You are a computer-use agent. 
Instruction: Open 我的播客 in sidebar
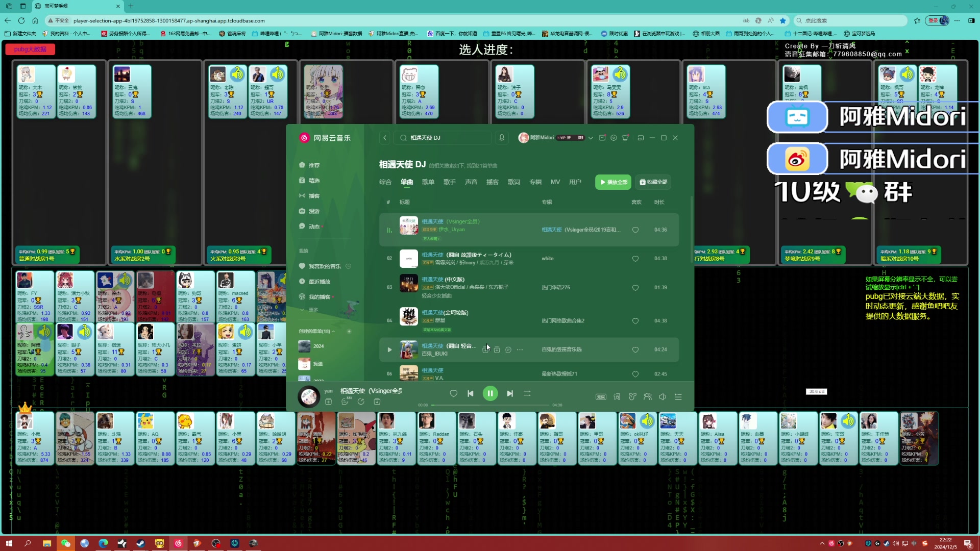tap(315, 297)
